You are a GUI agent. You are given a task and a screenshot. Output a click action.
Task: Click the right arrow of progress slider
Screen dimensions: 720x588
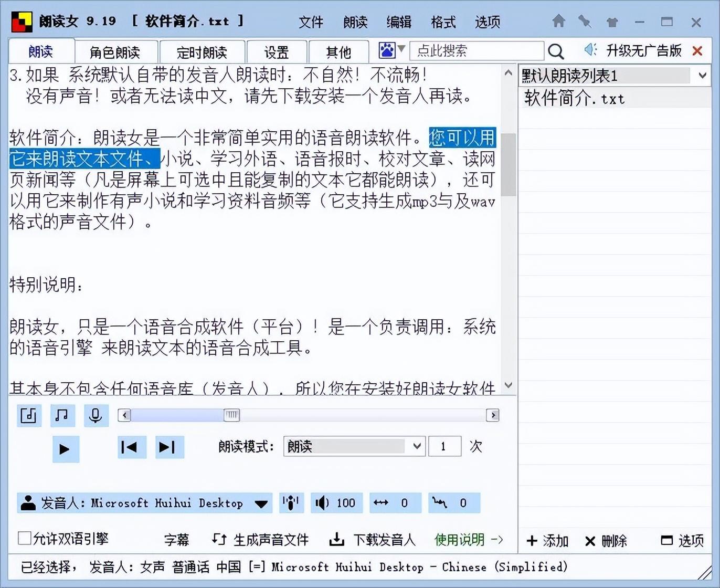pos(493,415)
